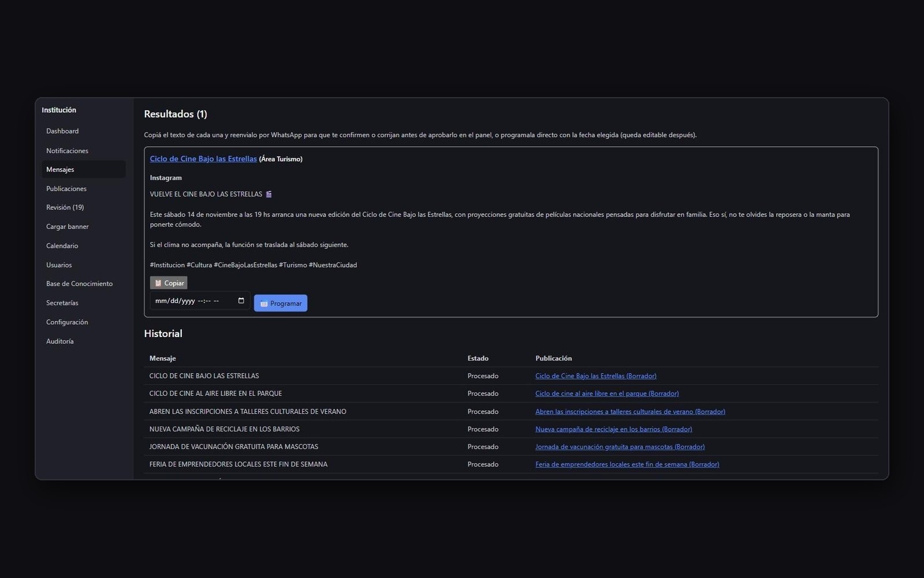Open Jornada de vacunación gratuita draft link
Viewport: 924px width, 578px height.
[x=620, y=447]
